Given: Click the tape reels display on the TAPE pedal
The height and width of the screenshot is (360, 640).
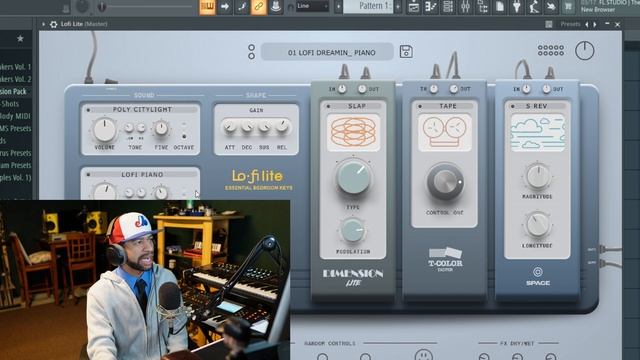Looking at the screenshot, I should (x=444, y=132).
